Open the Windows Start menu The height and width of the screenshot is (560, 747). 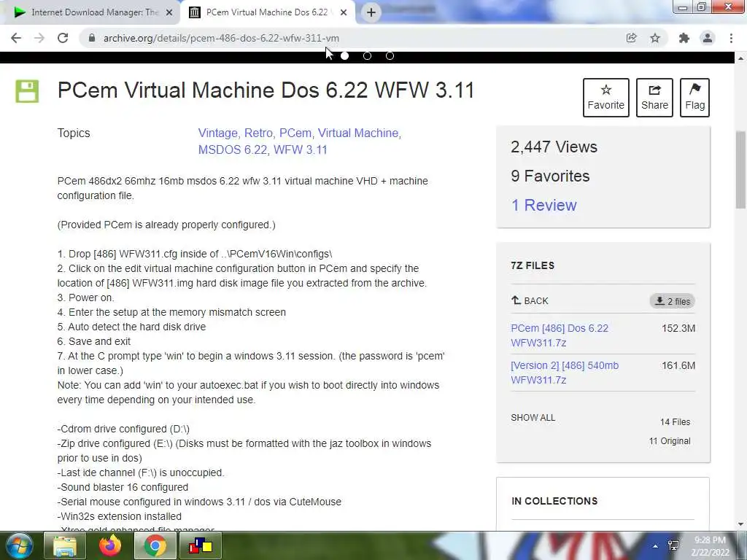coord(18,545)
